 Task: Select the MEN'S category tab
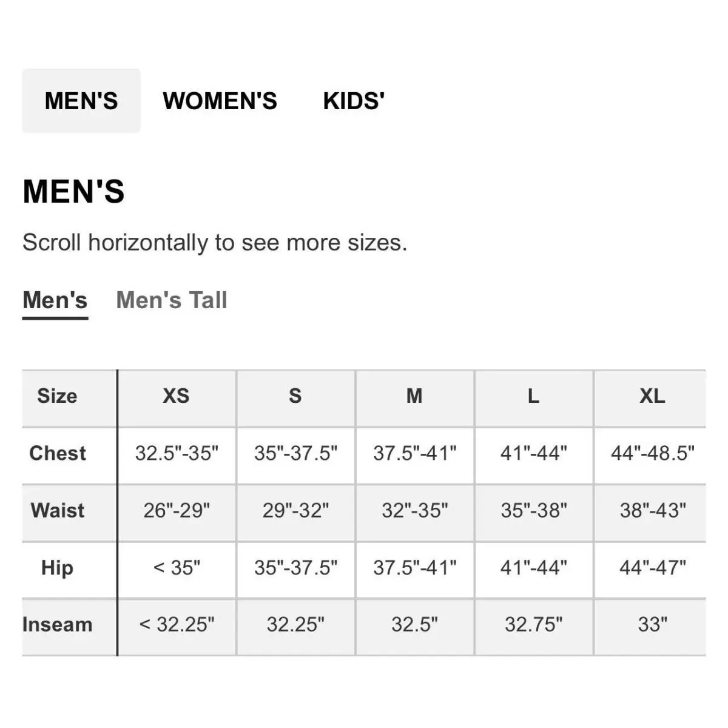81,101
